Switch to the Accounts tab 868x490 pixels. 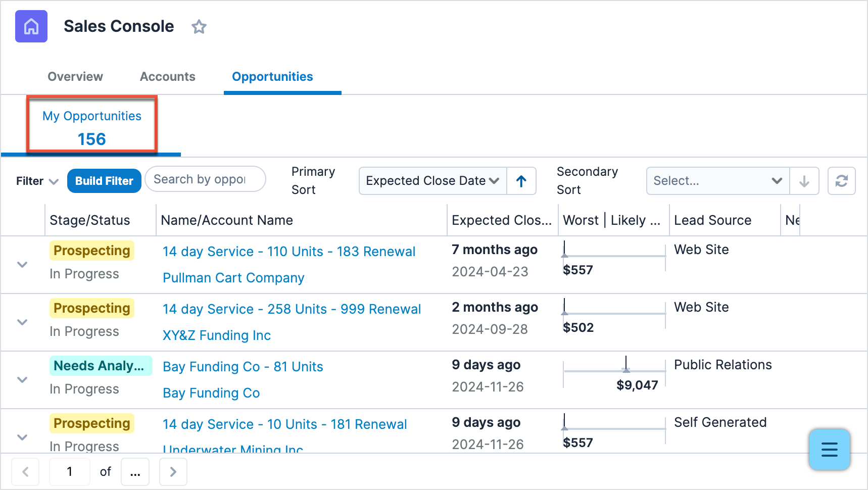click(x=167, y=77)
